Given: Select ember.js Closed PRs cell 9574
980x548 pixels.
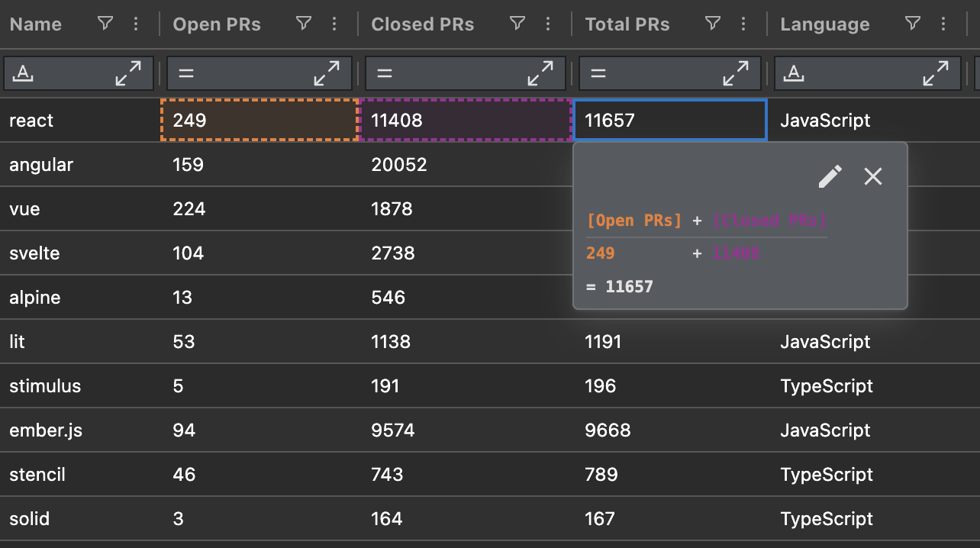Looking at the screenshot, I should pyautogui.click(x=465, y=430).
